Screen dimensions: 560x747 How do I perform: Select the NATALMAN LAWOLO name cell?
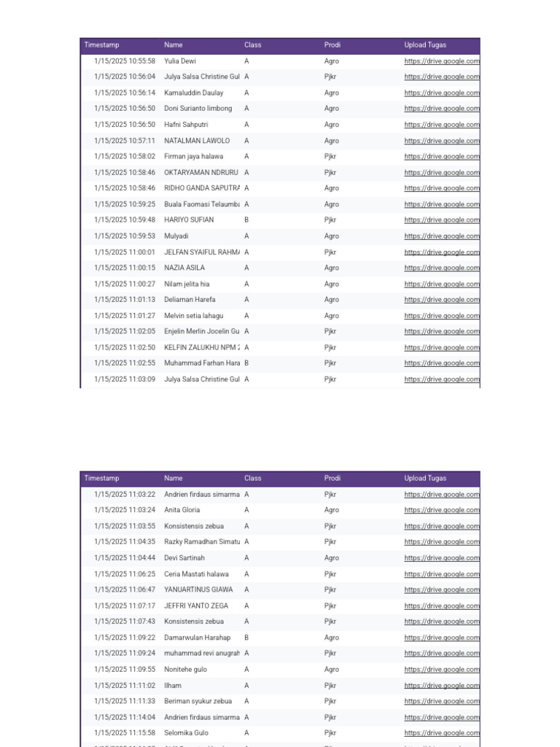pyautogui.click(x=197, y=141)
